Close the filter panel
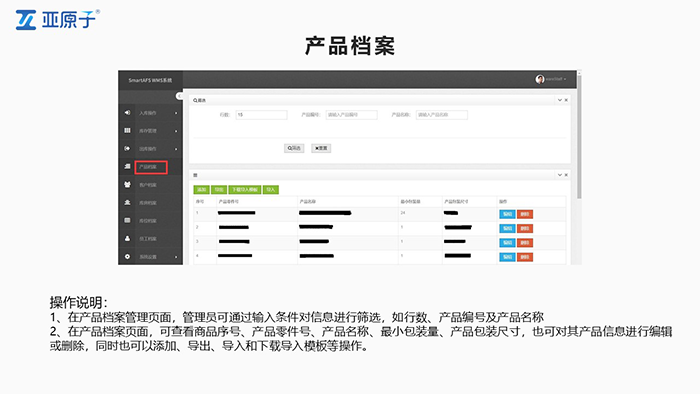 tap(566, 100)
